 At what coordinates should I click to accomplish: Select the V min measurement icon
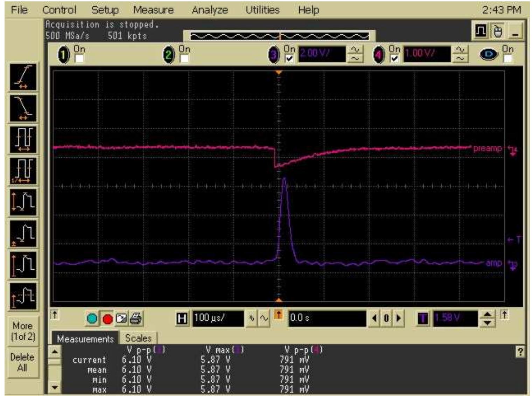pyautogui.click(x=23, y=234)
